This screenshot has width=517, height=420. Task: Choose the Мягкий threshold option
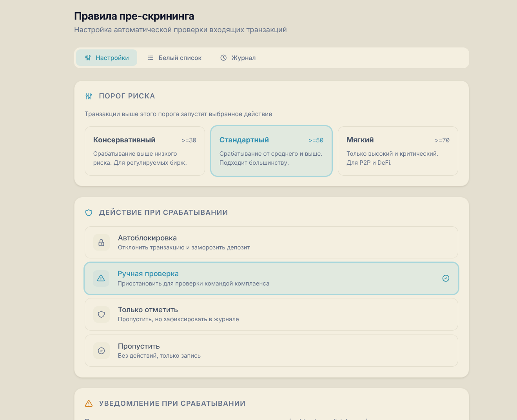pos(398,151)
